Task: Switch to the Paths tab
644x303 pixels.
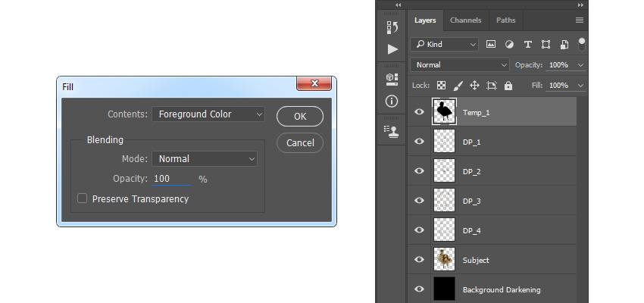Action: tap(505, 20)
